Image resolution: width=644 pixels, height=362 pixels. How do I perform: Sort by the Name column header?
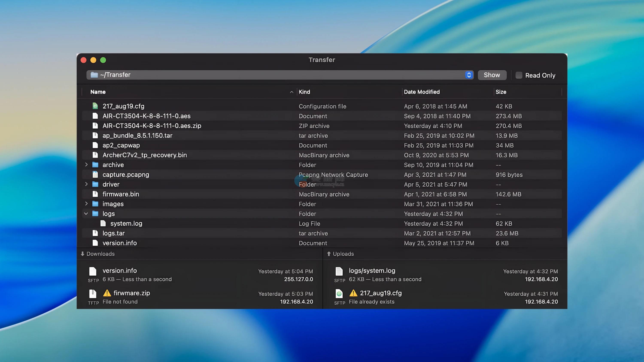coord(98,92)
